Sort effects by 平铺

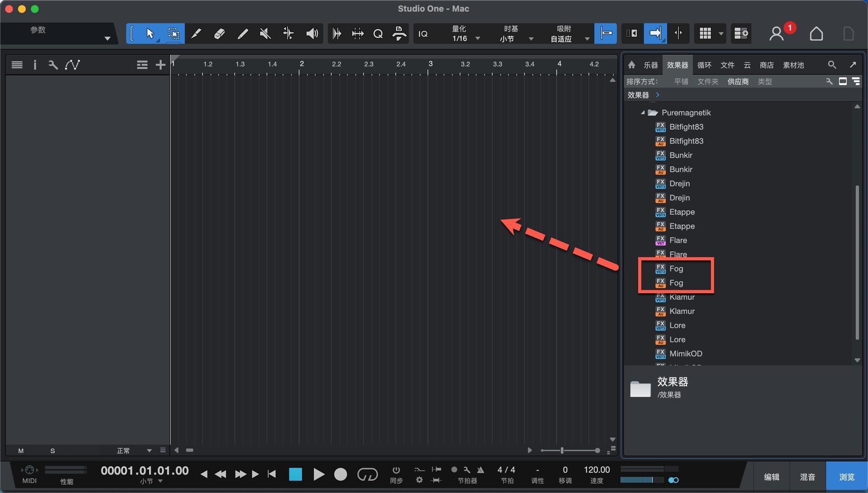(x=681, y=81)
